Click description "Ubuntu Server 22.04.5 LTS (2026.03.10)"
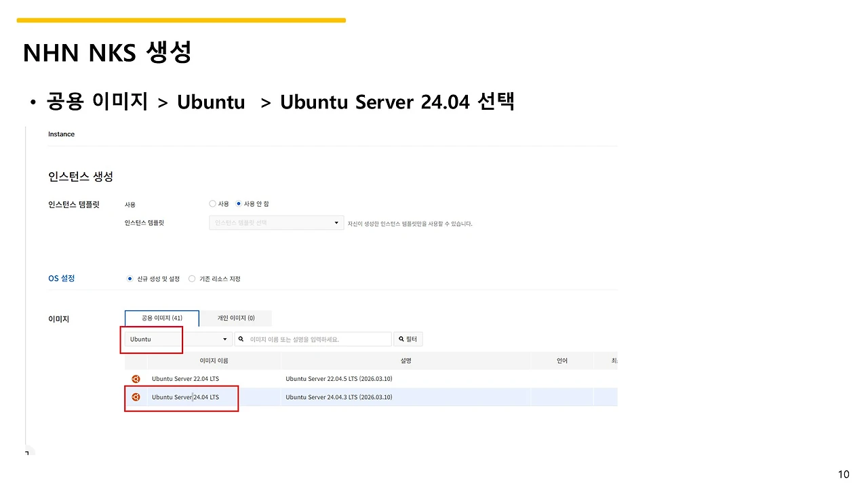Image resolution: width=868 pixels, height=488 pixels. click(x=339, y=379)
